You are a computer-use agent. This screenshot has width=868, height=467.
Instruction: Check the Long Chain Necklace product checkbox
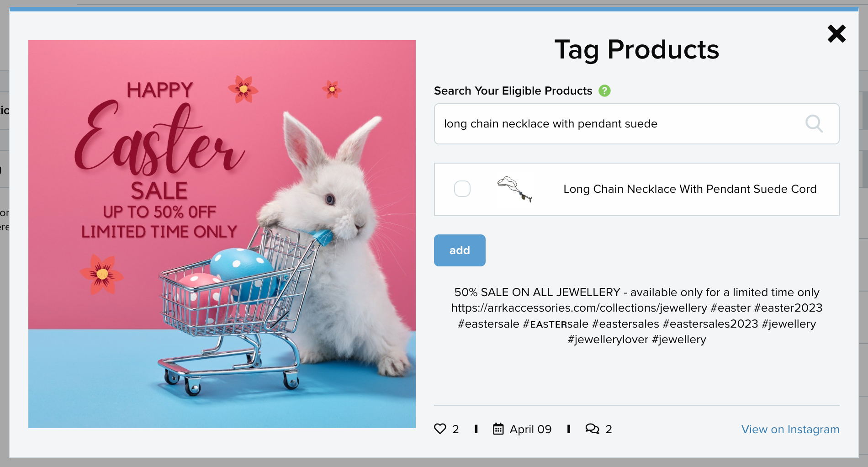(462, 189)
